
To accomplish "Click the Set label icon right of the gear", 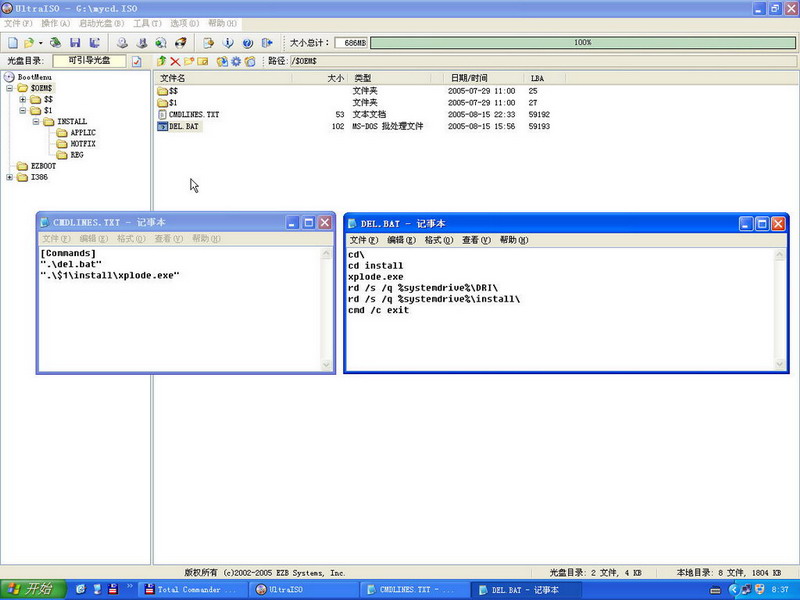I will tap(249, 61).
